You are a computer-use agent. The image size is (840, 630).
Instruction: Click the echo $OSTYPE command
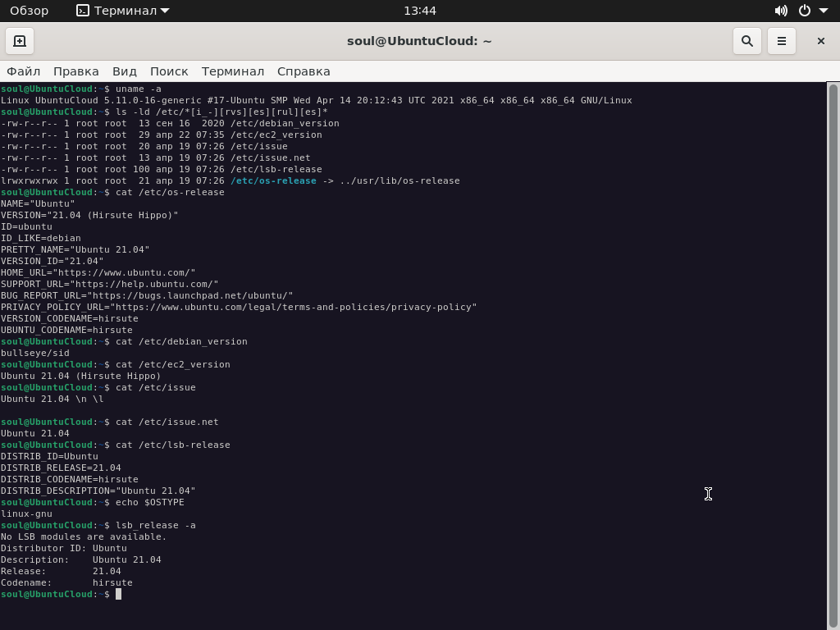[x=150, y=503]
